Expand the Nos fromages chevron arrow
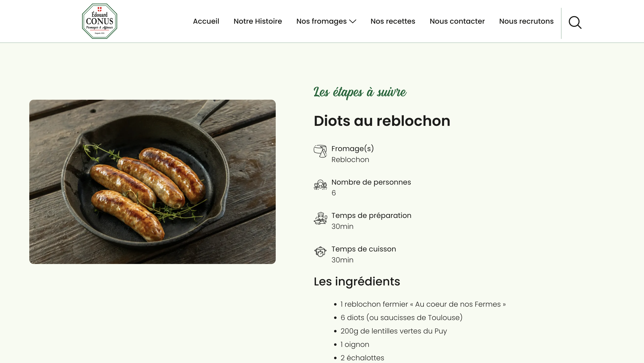The width and height of the screenshot is (644, 363). pos(352,21)
